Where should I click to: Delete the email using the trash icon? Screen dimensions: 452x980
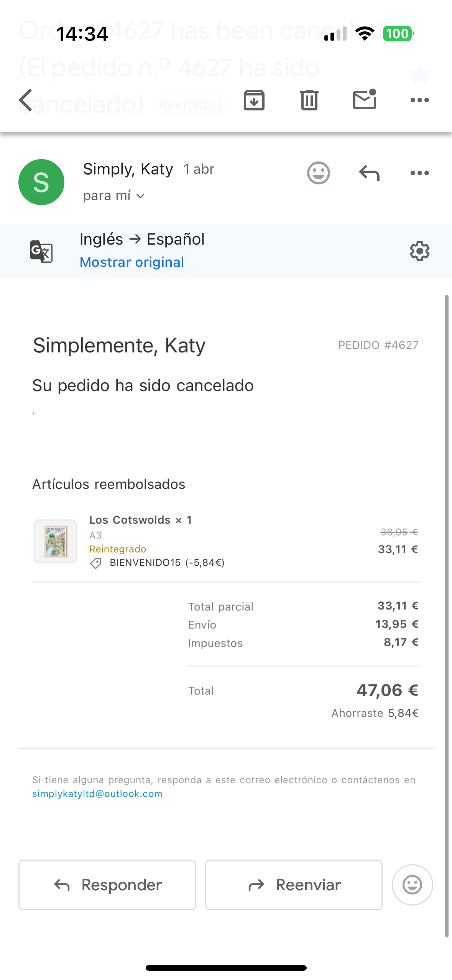[x=309, y=100]
